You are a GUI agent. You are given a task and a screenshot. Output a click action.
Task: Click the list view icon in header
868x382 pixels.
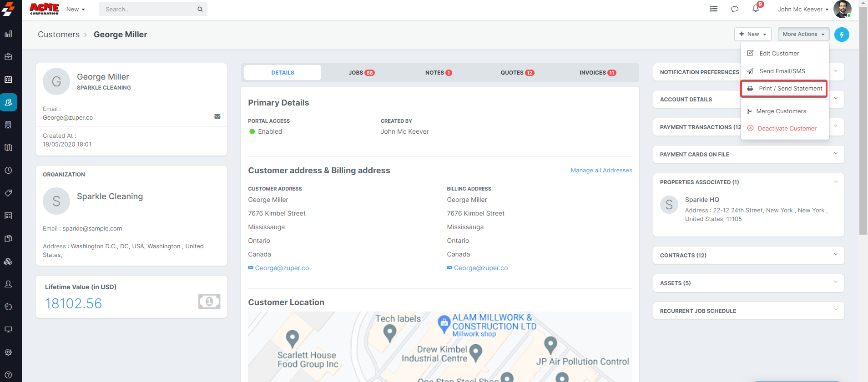tap(714, 9)
